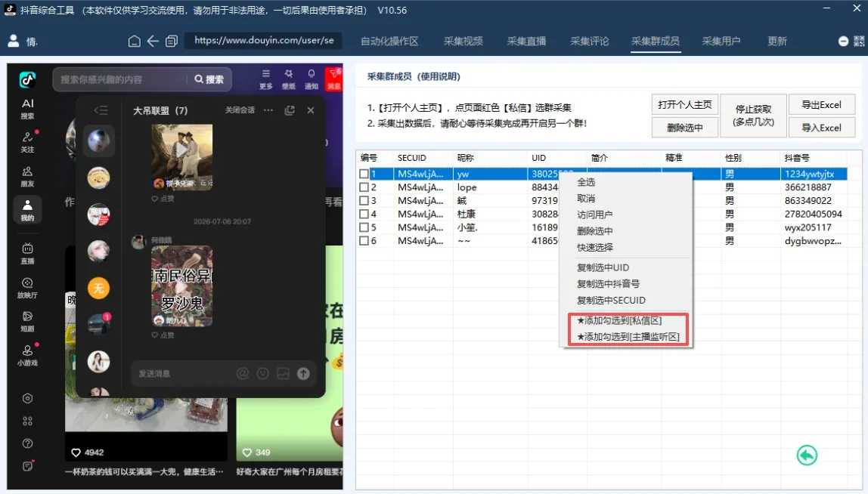Open 朋友 in Douyin sidebar

[28, 177]
